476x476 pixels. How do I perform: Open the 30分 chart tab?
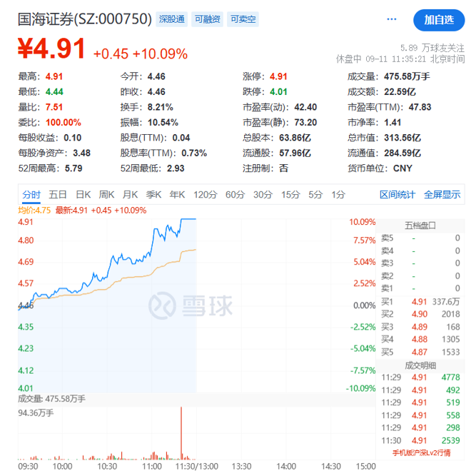pyautogui.click(x=263, y=195)
